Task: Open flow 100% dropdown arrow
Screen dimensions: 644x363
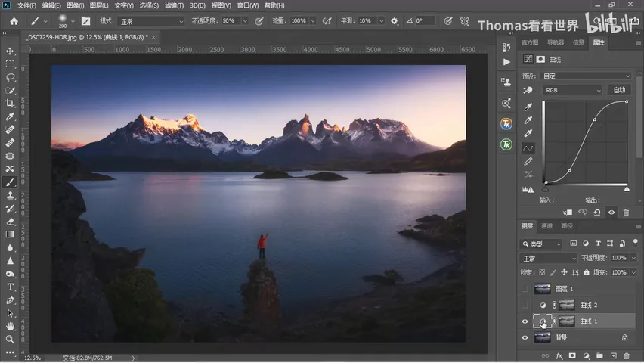Action: click(x=313, y=21)
